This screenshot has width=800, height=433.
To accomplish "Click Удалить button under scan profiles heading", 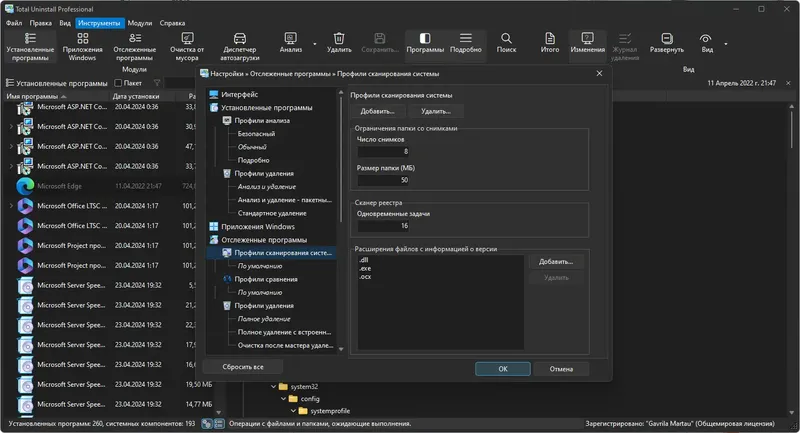I will (x=436, y=111).
